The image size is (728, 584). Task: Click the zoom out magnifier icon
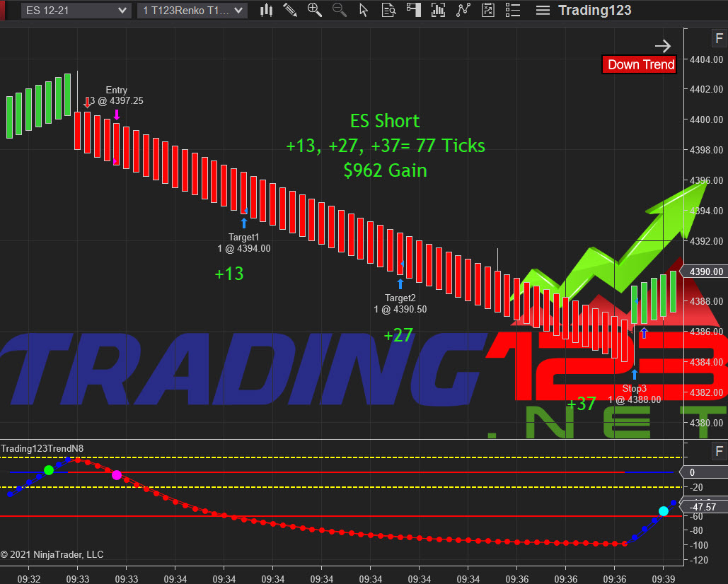click(340, 10)
